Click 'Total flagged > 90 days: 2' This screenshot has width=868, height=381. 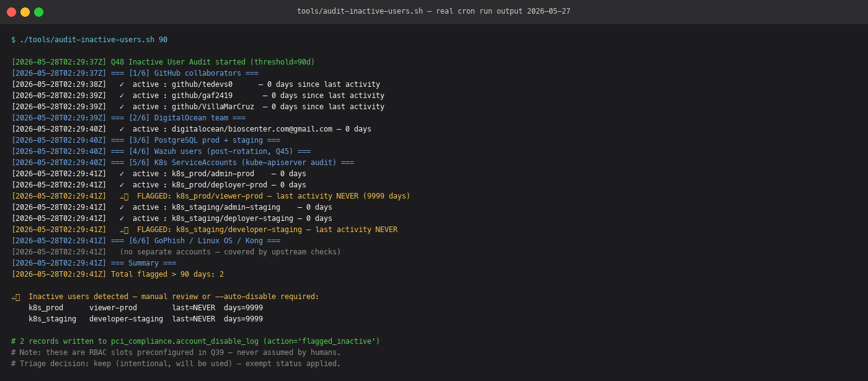click(x=167, y=274)
